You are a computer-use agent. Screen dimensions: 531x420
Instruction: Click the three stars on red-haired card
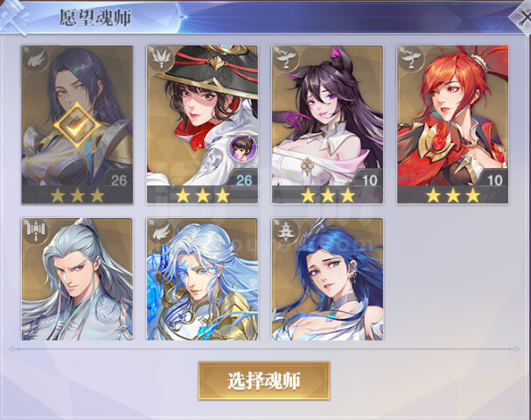click(452, 195)
